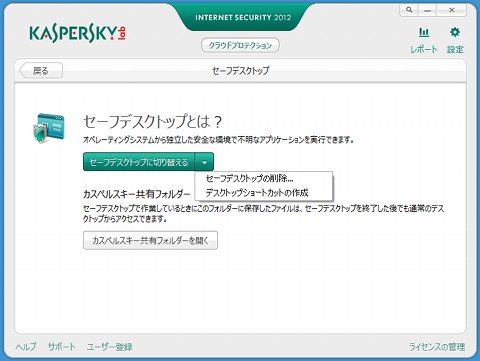Click the セーフデスクトップ page title
This screenshot has height=361, width=480.
(x=240, y=71)
